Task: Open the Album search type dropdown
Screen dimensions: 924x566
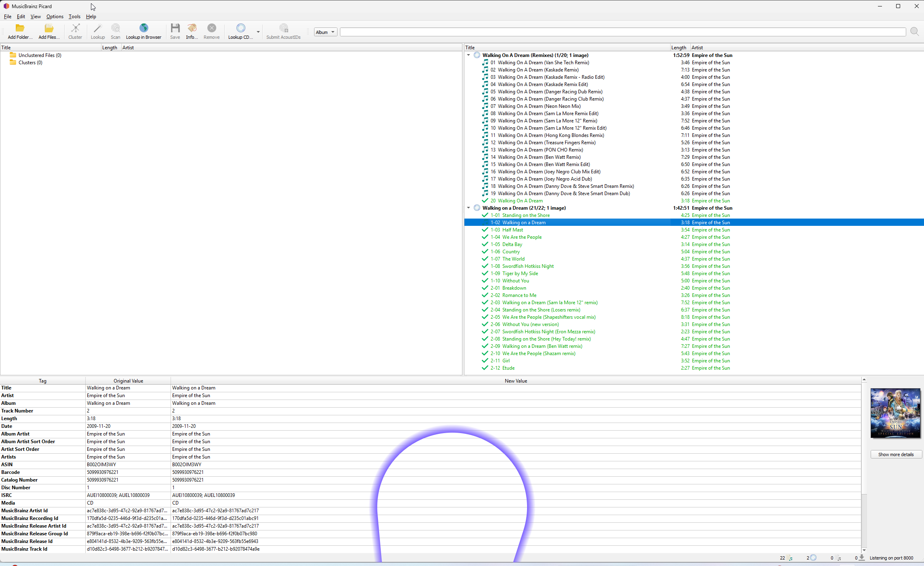Action: click(x=325, y=32)
